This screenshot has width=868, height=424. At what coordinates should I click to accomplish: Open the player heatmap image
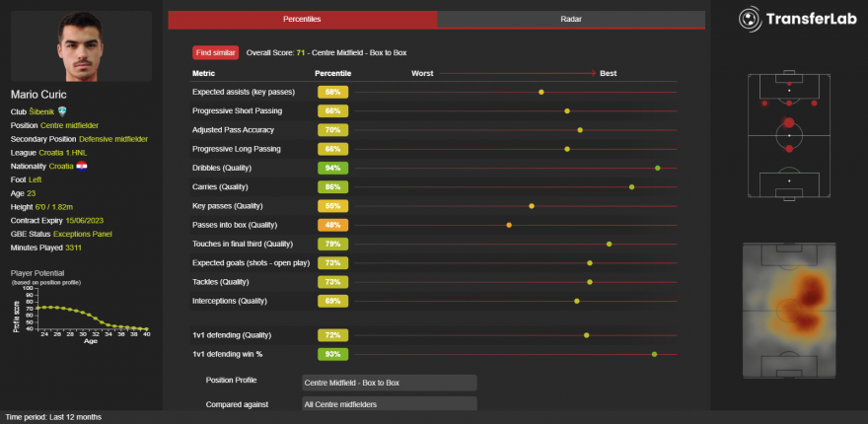tap(788, 312)
